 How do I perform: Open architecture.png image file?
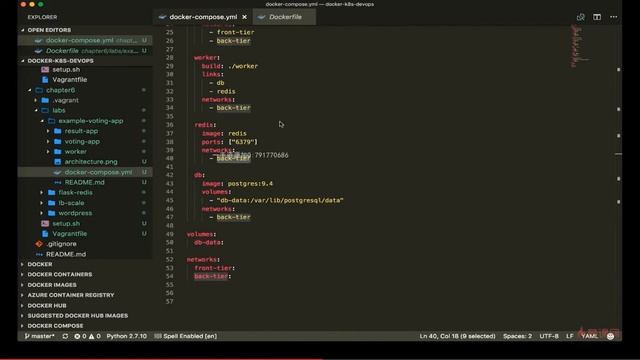(91, 162)
